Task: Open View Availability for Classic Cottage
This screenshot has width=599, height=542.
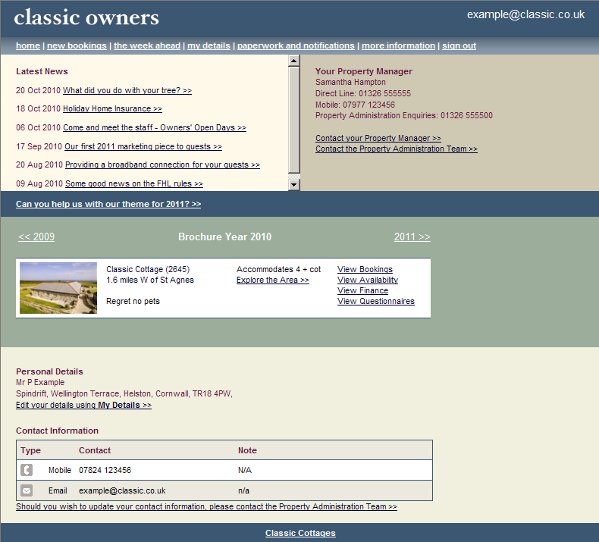Action: (x=367, y=280)
